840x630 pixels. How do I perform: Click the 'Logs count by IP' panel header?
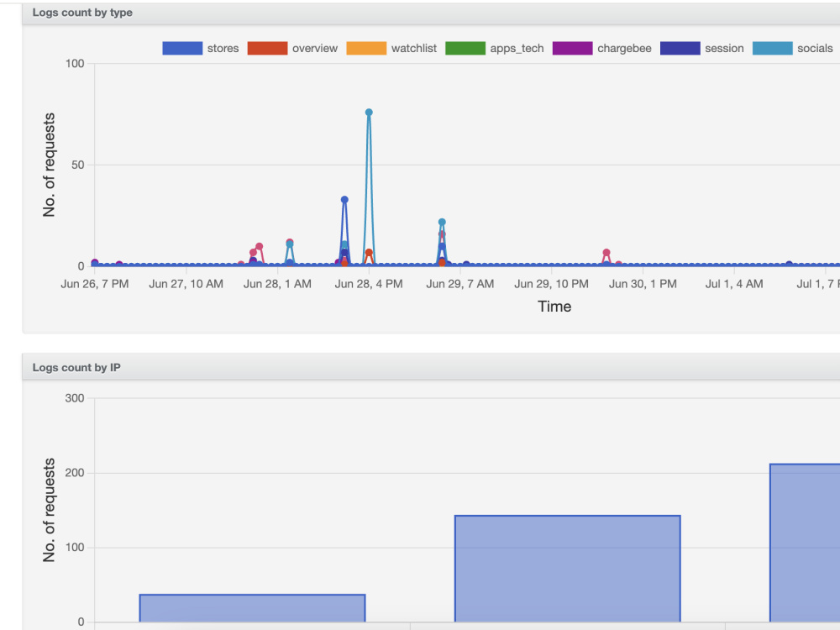(x=431, y=368)
